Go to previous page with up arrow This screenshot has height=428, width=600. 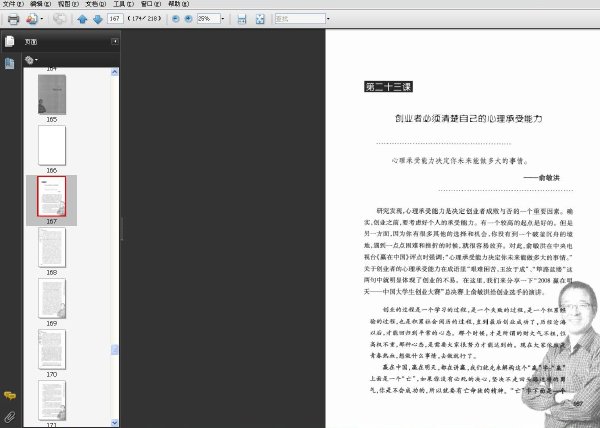click(82, 19)
